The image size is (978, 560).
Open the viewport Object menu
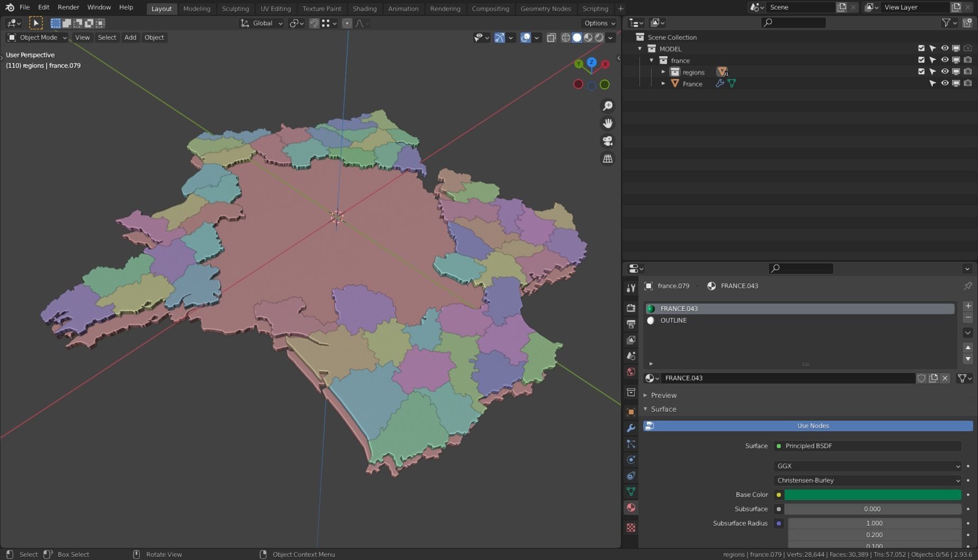pos(154,38)
